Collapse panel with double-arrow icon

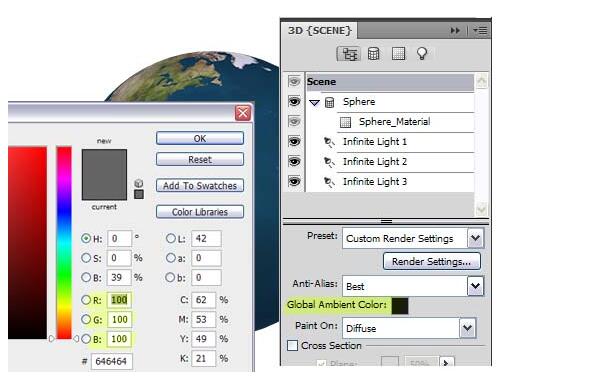pos(455,30)
